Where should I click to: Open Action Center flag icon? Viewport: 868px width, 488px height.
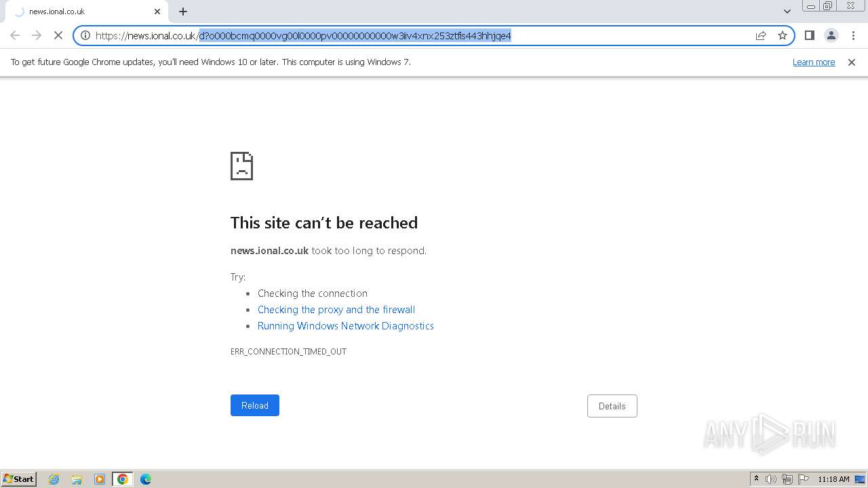pyautogui.click(x=804, y=479)
